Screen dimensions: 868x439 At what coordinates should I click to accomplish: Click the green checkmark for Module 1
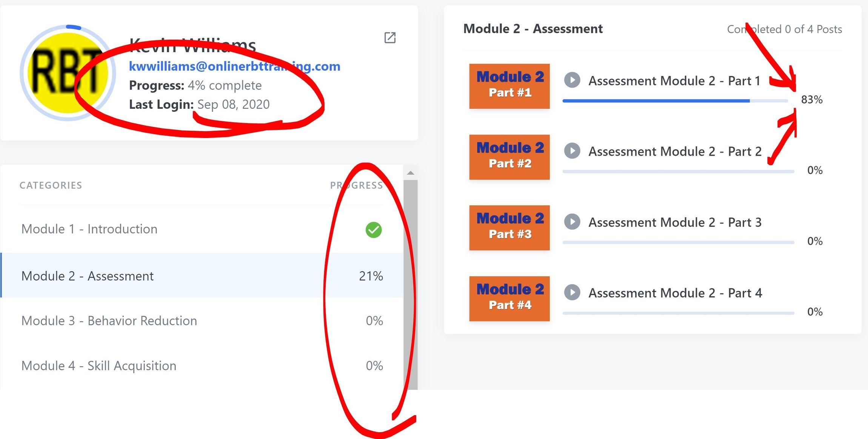[374, 230]
